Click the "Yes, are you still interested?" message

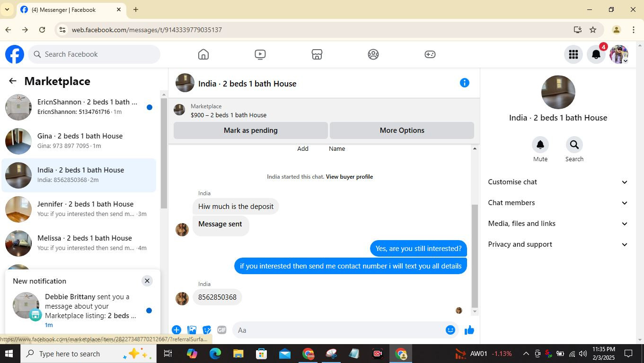pyautogui.click(x=418, y=249)
